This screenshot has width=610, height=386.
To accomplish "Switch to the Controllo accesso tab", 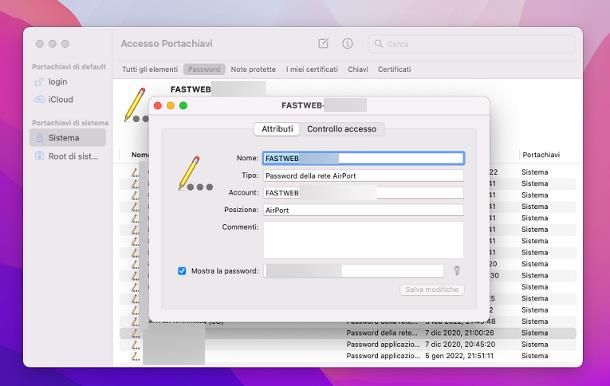I will pos(342,129).
